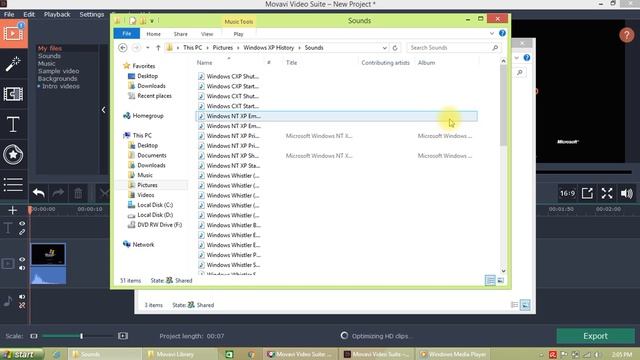Select Intro videos in Movavi library

[61, 86]
